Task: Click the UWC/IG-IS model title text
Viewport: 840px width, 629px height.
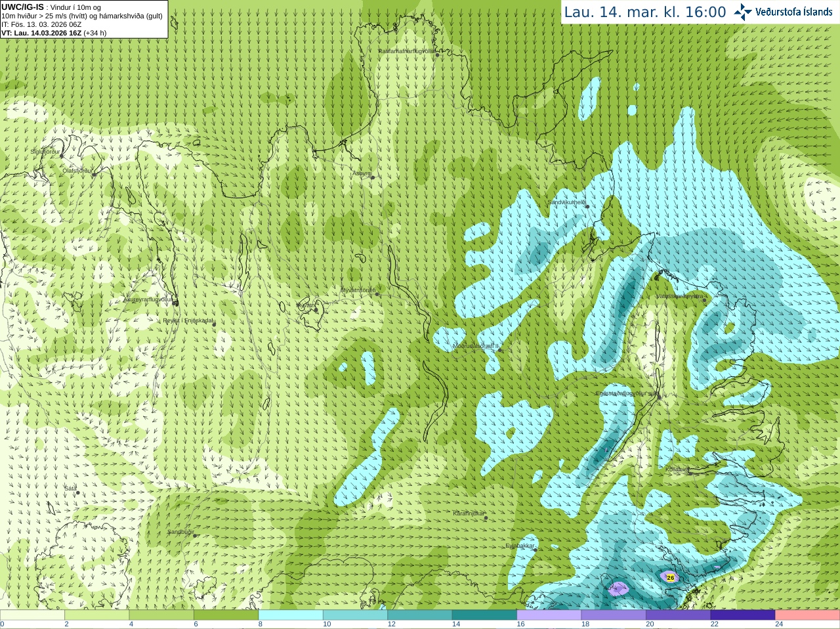Action: click(x=22, y=7)
